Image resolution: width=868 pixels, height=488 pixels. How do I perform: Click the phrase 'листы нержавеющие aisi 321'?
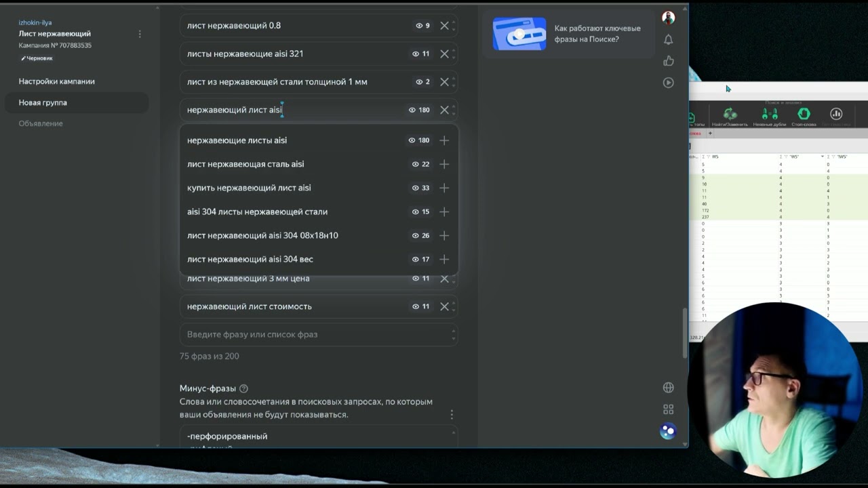(245, 54)
